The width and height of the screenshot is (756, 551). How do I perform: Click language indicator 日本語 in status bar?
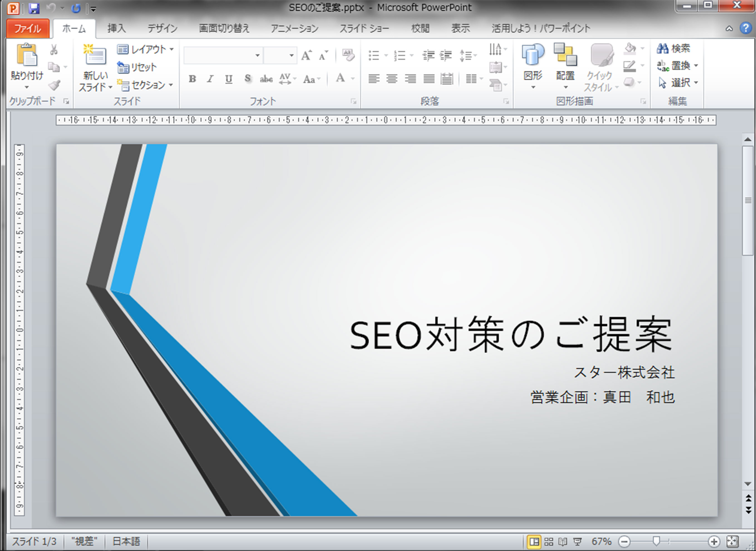coord(126,541)
